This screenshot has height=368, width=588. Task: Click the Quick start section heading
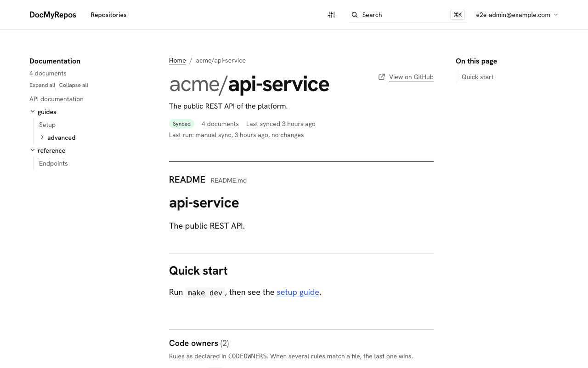pyautogui.click(x=198, y=270)
